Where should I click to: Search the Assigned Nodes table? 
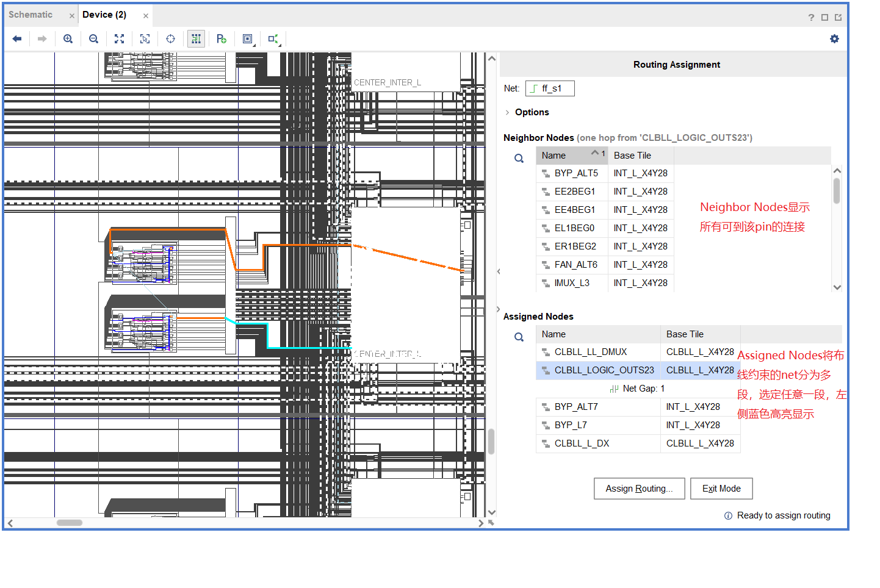point(519,337)
